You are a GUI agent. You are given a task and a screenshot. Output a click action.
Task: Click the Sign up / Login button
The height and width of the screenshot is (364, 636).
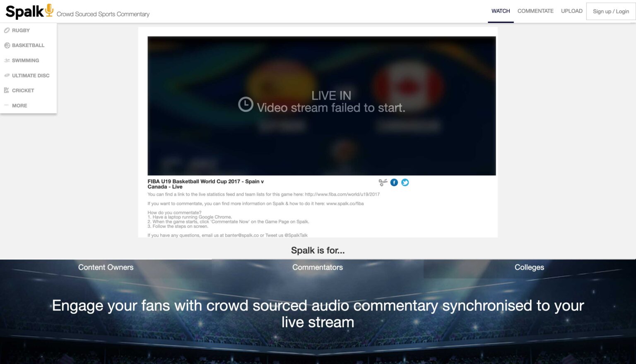click(611, 11)
